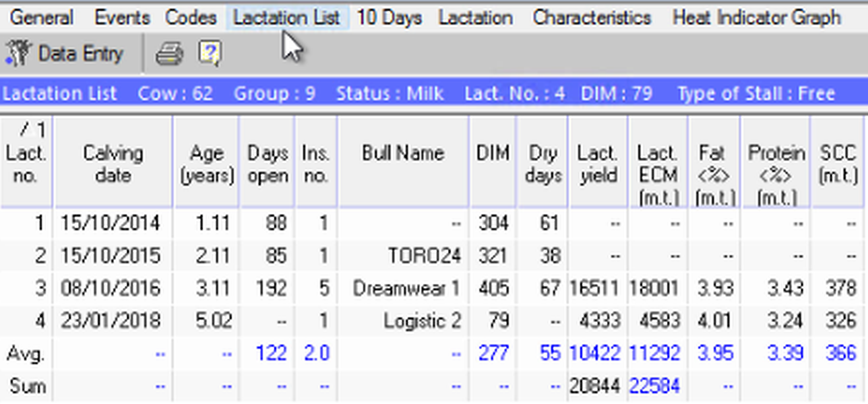Click Lact. ECM value 18001

click(654, 288)
